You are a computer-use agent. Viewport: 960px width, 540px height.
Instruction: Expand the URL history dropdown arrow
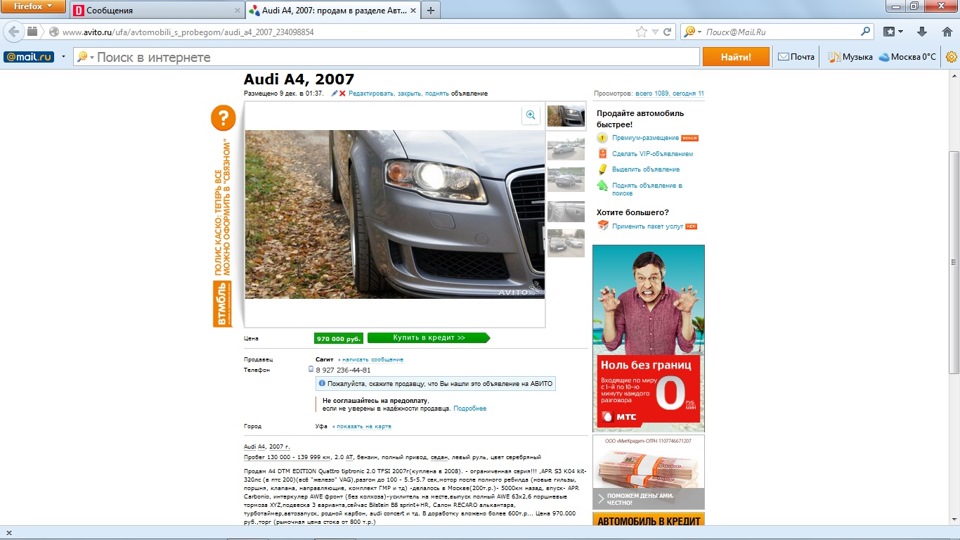(x=655, y=32)
